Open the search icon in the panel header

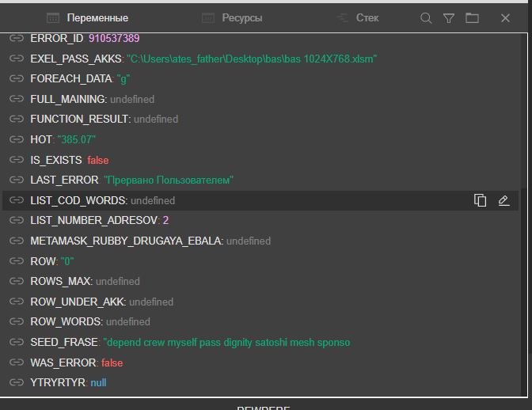[x=426, y=18]
